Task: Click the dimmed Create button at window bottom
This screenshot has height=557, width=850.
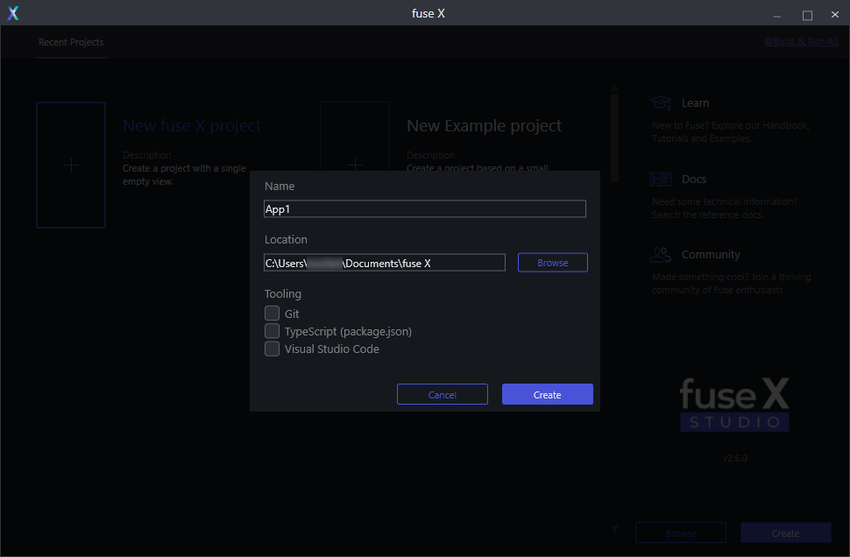Action: click(x=785, y=533)
